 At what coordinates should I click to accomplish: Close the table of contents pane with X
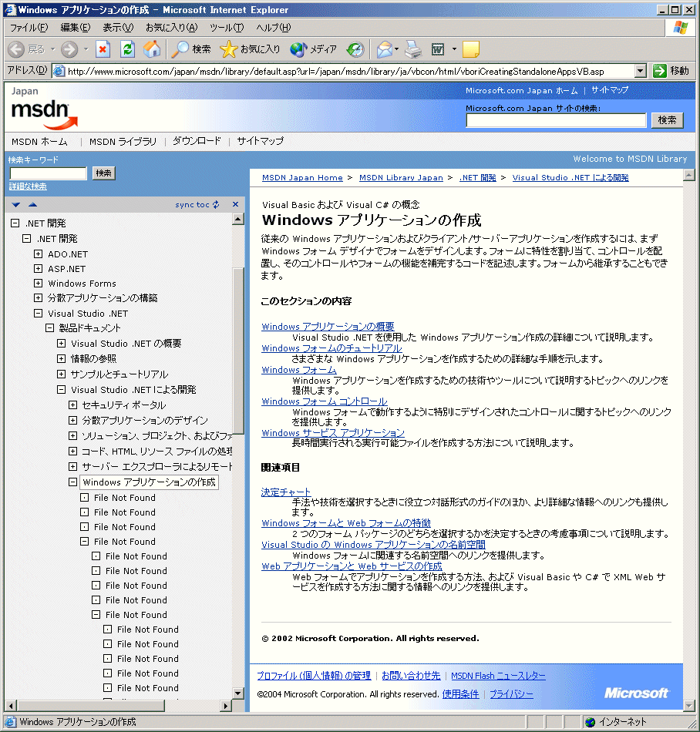coord(234,205)
